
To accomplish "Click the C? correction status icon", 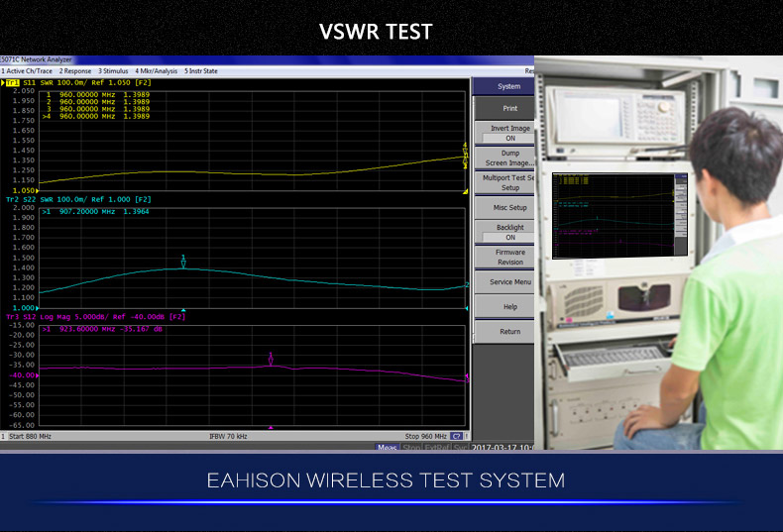I will 456,436.
